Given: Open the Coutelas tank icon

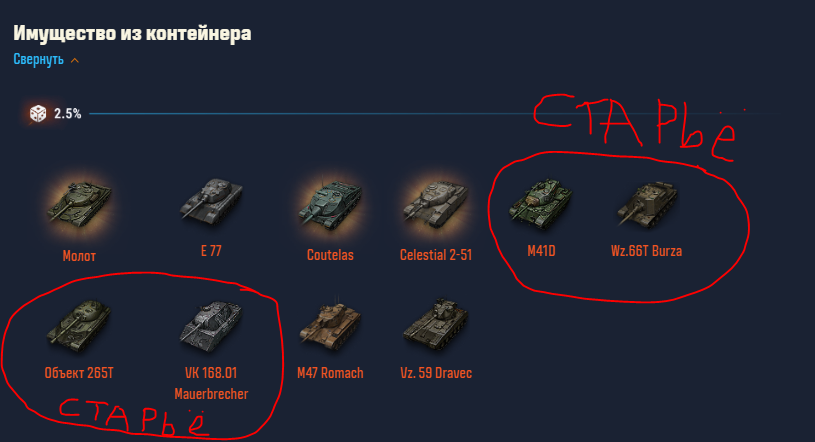Looking at the screenshot, I should pyautogui.click(x=330, y=204).
